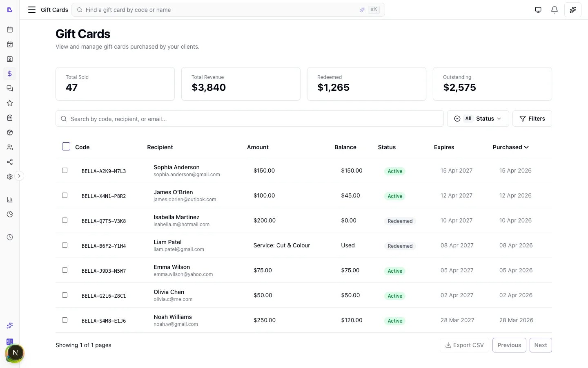Tick the Noah Williams row checkbox
Viewport: 588px width, 368px height.
65,320
